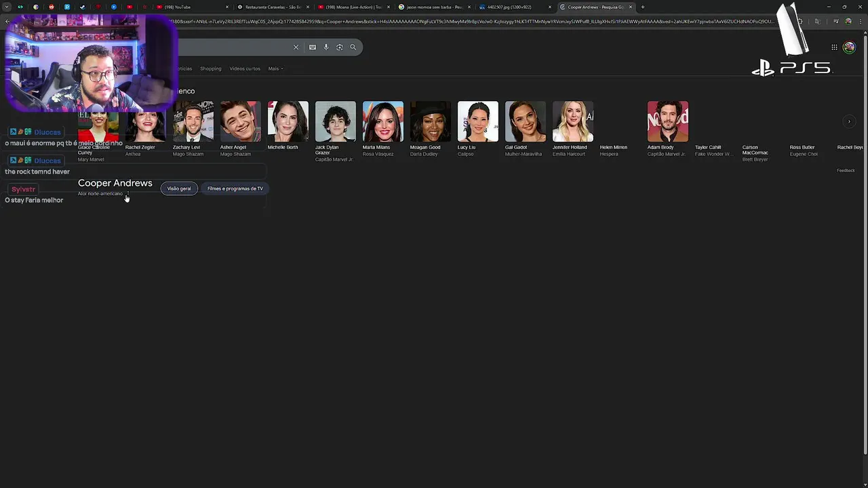868x488 pixels.
Task: Open a new browser tab
Action: pos(643,7)
